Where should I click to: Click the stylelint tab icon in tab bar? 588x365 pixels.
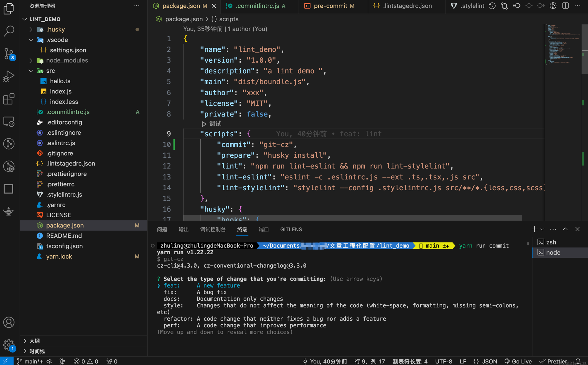454,6
